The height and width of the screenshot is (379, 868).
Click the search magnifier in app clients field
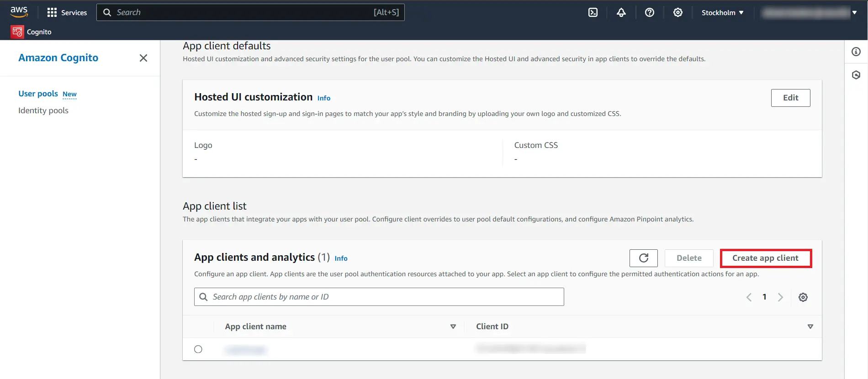[x=204, y=297]
